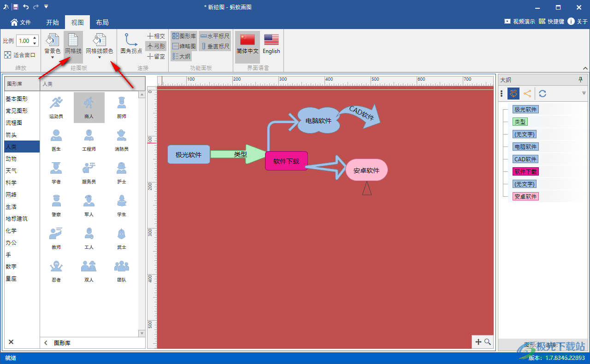Increase the zoom ratio with stepper

coord(35,39)
